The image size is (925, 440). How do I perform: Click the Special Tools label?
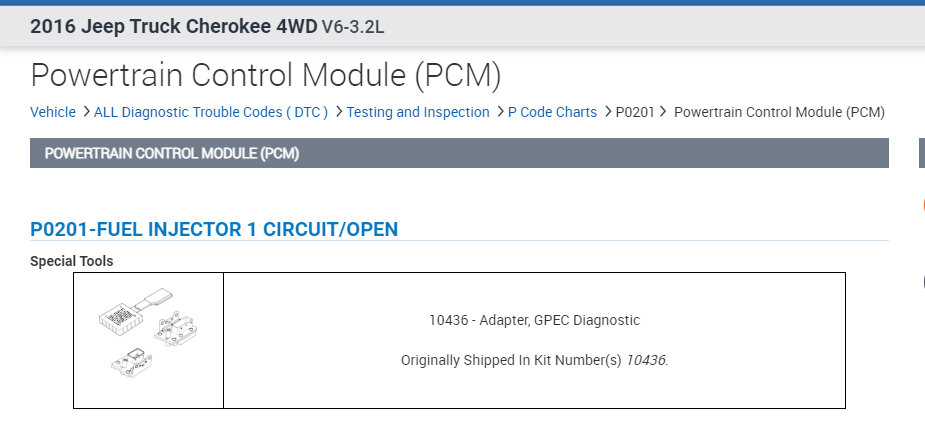pos(72,261)
